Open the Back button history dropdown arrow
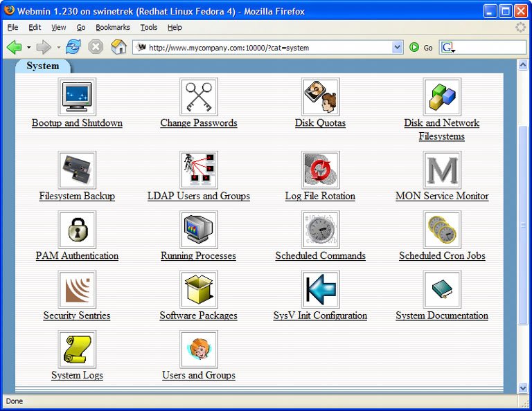The width and height of the screenshot is (532, 411). click(x=29, y=48)
